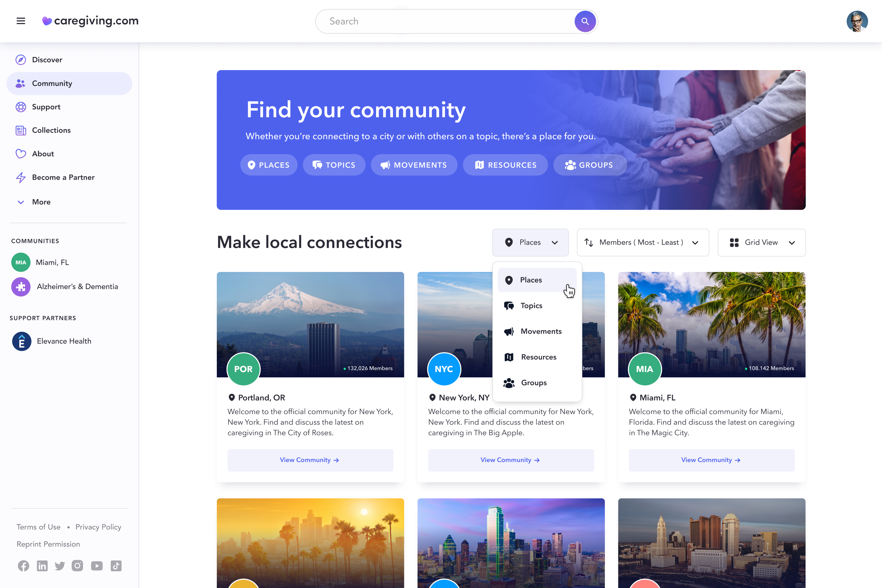This screenshot has height=588, width=882.
Task: Click the 132,026 Members count
Action: coord(370,369)
